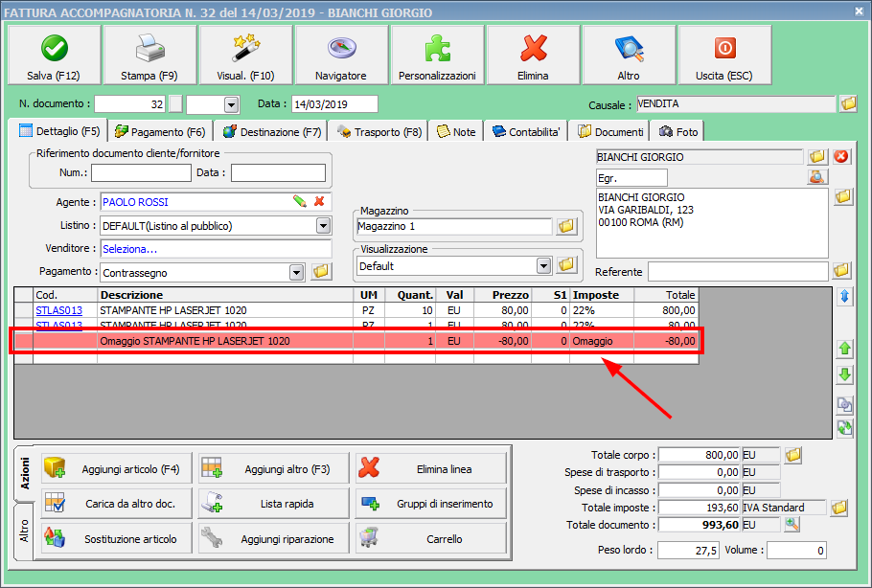
Task: Open the Documenti tab
Action: 610,132
